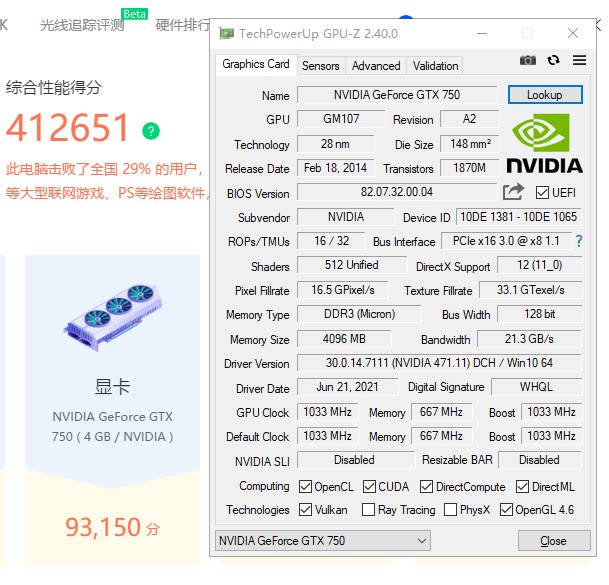Click the Subvendor value NVIDIA
Viewport: 609px width, 585px height.
pyautogui.click(x=346, y=217)
